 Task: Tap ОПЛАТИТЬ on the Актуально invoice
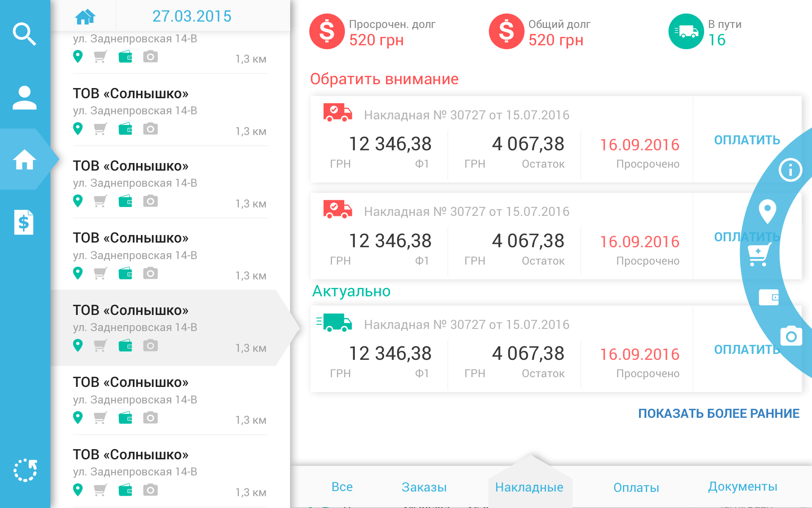tap(747, 350)
